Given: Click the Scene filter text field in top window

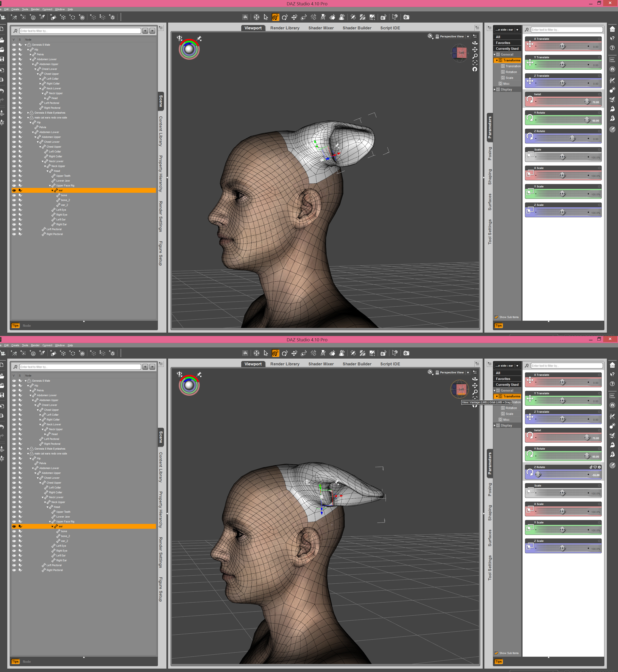Looking at the screenshot, I should click(80, 31).
